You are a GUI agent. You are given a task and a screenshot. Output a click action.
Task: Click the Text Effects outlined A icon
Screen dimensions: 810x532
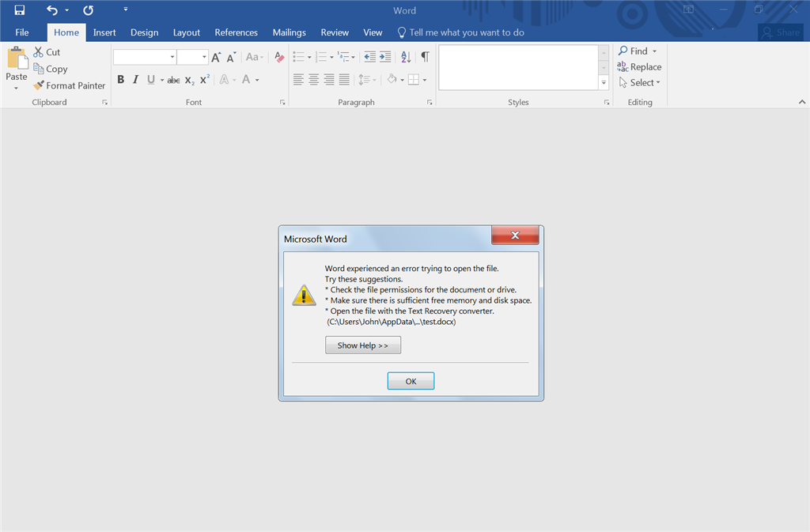[224, 80]
